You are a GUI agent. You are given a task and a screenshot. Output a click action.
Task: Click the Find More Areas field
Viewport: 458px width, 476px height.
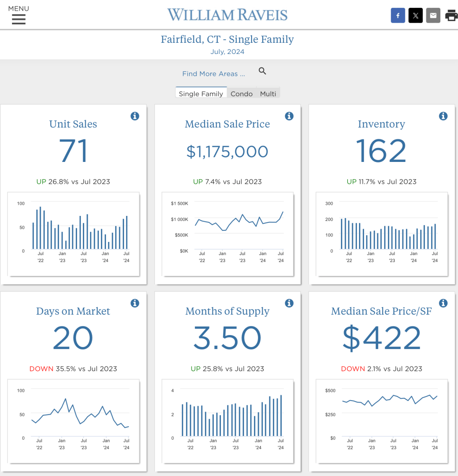click(213, 74)
